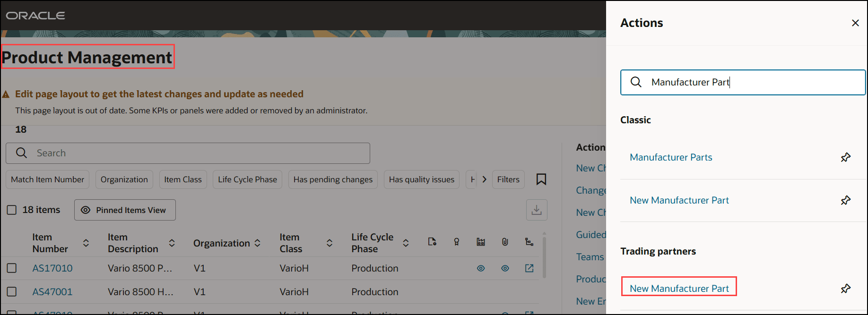This screenshot has width=868, height=315.
Task: Click the Oracle logo
Action: tap(35, 16)
